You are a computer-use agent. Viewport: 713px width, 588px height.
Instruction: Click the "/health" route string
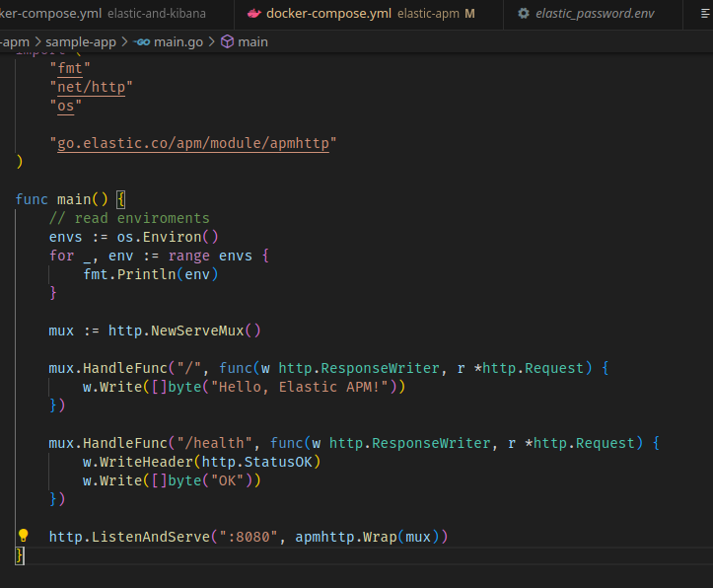[x=219, y=443]
